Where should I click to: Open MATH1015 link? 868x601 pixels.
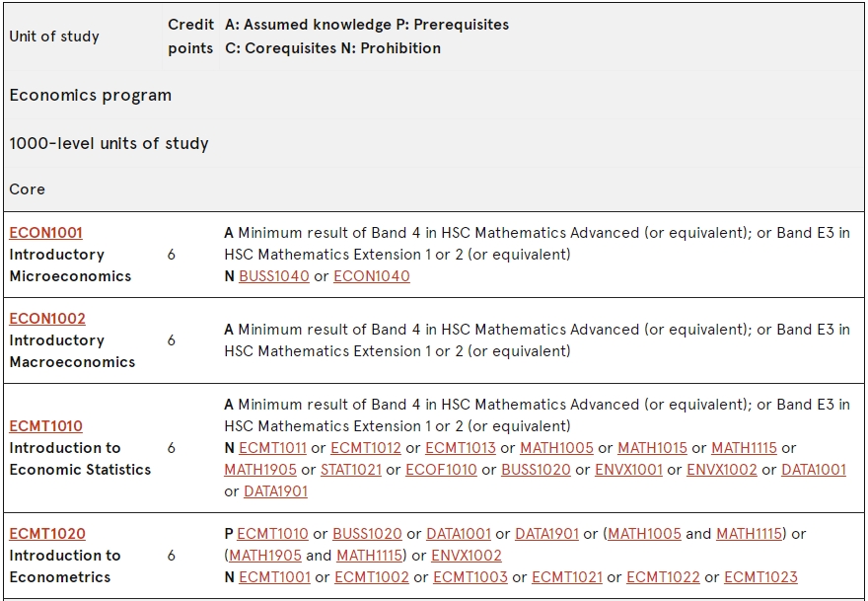(652, 448)
